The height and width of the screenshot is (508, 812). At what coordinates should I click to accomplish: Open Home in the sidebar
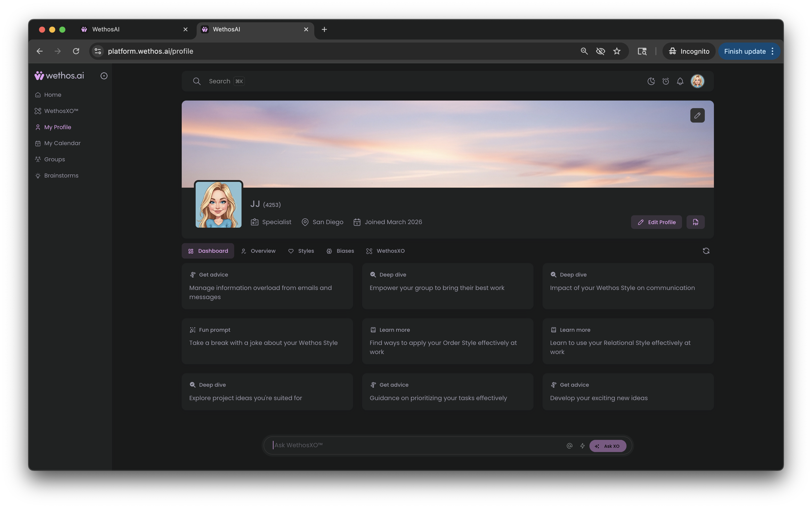pyautogui.click(x=48, y=95)
